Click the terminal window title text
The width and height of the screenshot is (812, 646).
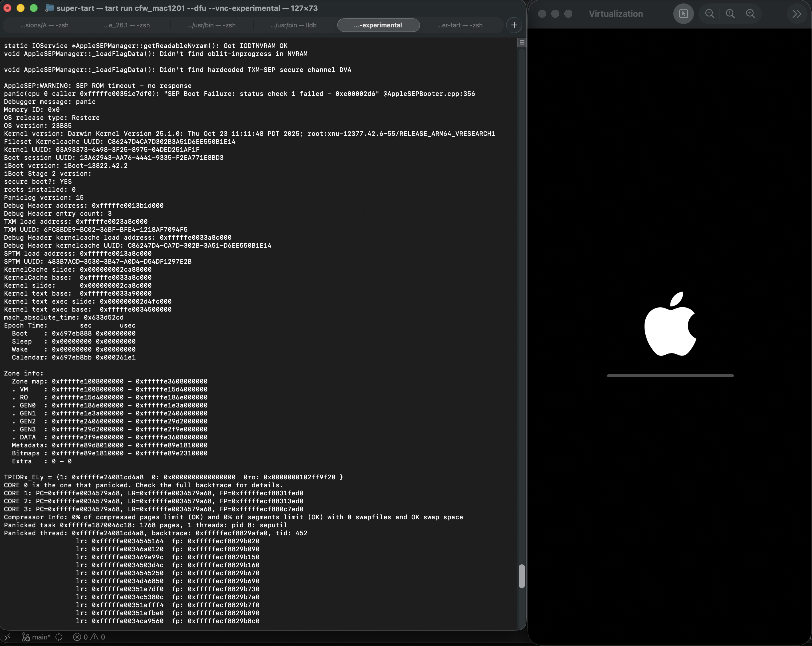point(187,8)
